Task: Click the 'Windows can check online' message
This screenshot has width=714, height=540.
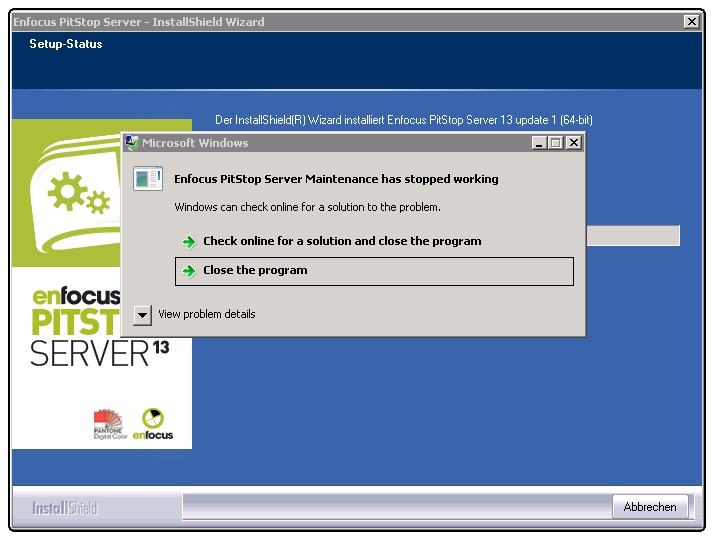Action: (307, 207)
